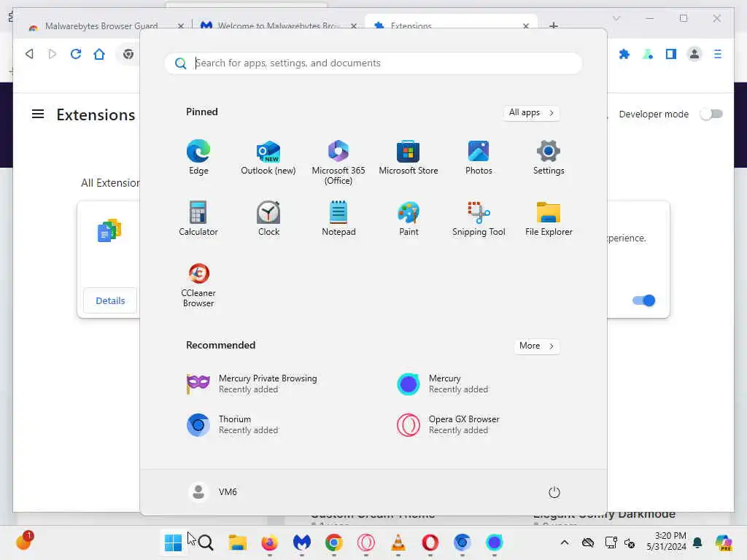Toggle the browser side panel
This screenshot has width=747, height=560.
click(x=671, y=54)
